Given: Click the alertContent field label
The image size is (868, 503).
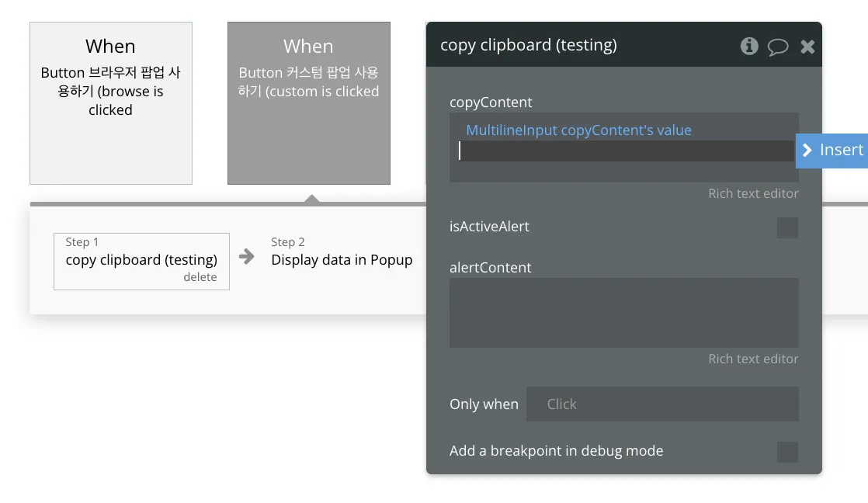Looking at the screenshot, I should pyautogui.click(x=491, y=268).
